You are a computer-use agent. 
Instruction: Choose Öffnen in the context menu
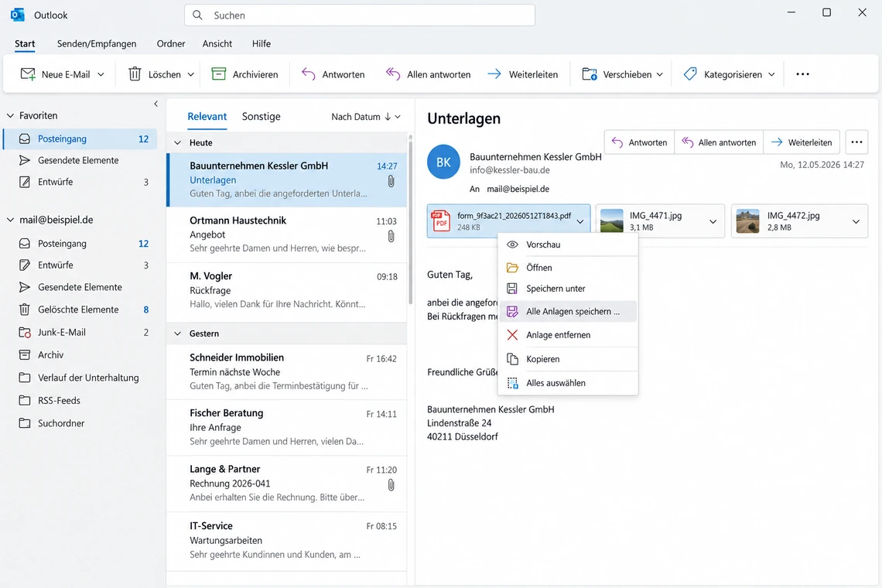tap(568, 267)
